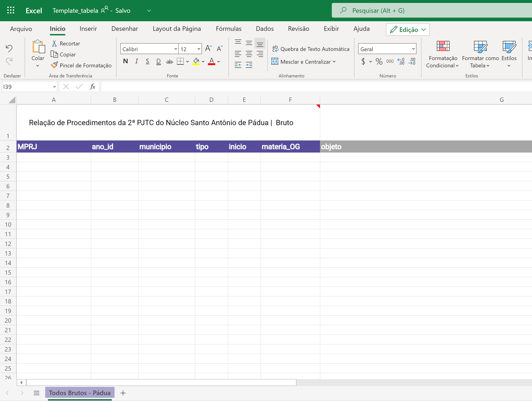Open the Revisão tab
This screenshot has width=532, height=401.
coord(299,29)
